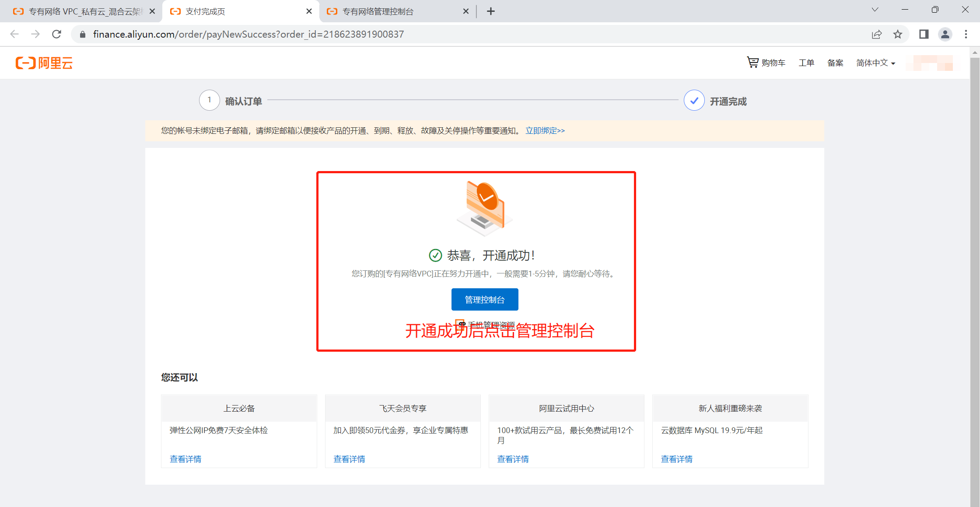Click the padlock site info icon
The image size is (980, 507).
tap(82, 34)
